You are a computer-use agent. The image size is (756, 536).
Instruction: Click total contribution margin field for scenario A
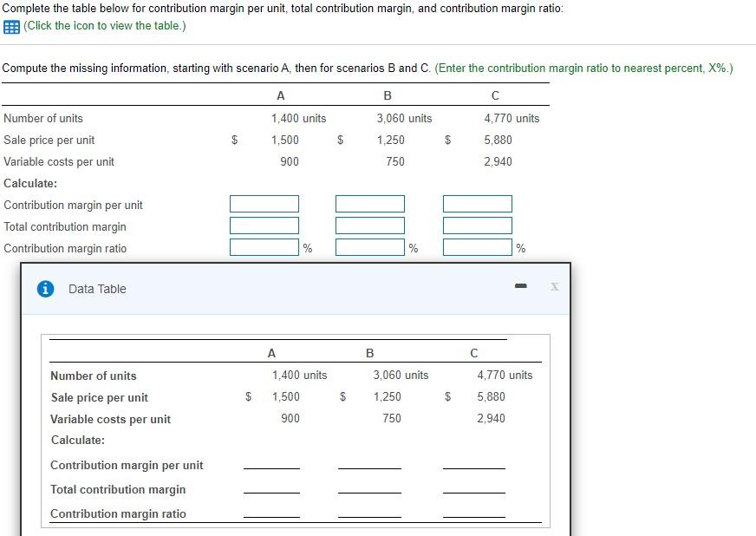264,226
